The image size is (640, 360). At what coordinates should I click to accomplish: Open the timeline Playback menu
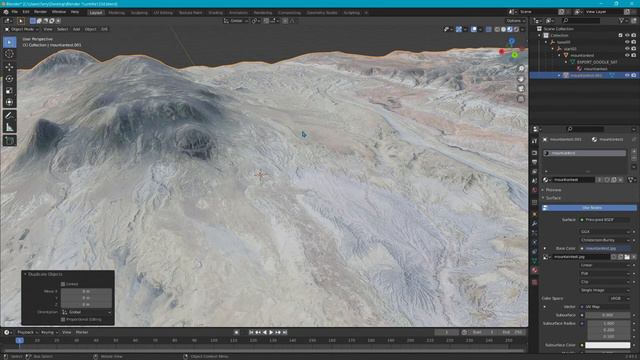(27, 333)
